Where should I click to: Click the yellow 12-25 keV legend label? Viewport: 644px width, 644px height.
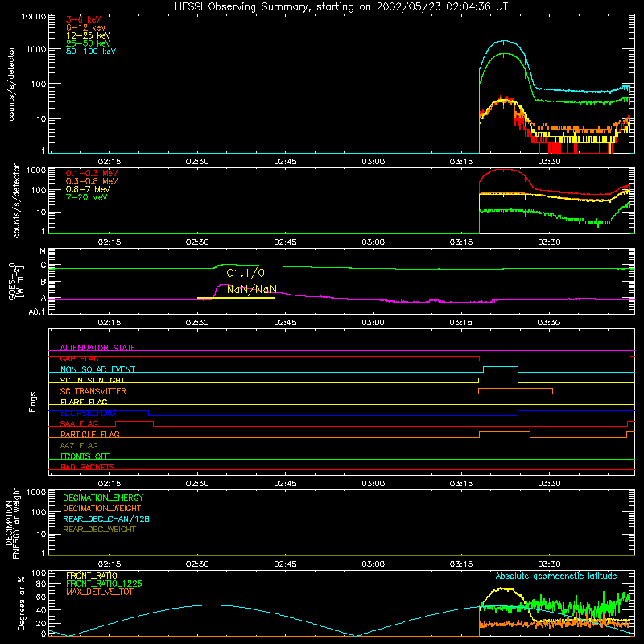pyautogui.click(x=89, y=35)
